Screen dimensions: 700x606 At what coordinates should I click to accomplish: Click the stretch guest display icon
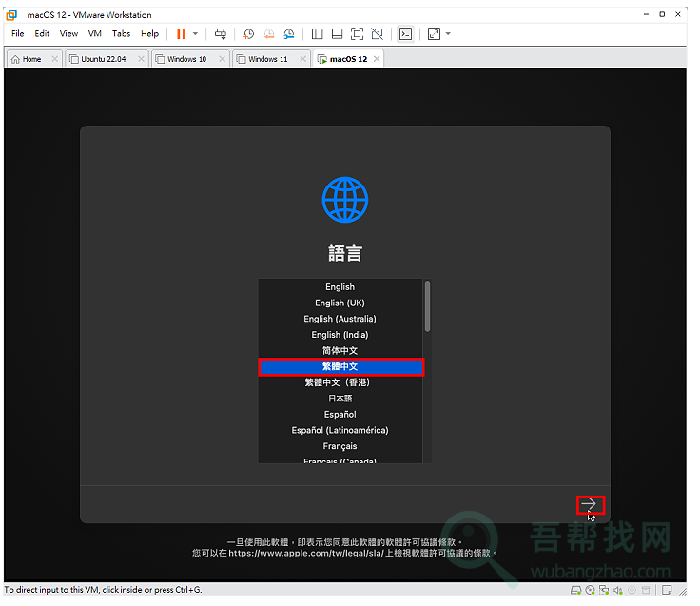pyautogui.click(x=434, y=34)
